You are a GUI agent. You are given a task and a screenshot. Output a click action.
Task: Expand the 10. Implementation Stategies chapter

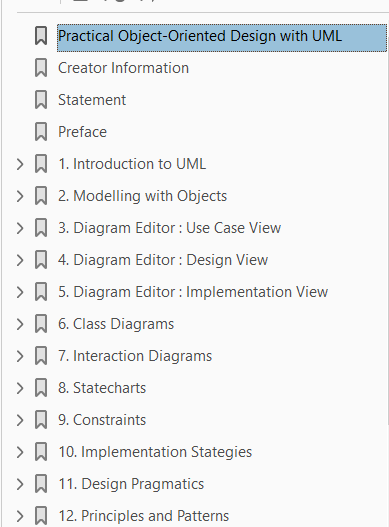click(20, 452)
